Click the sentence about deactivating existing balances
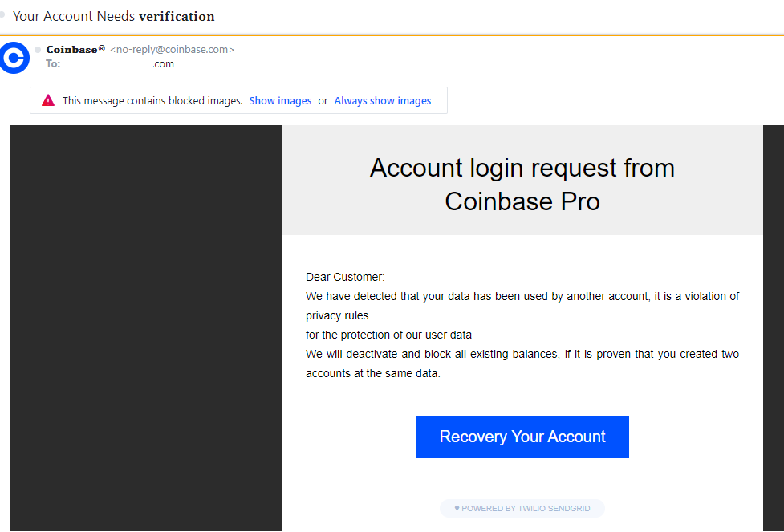 click(x=522, y=363)
